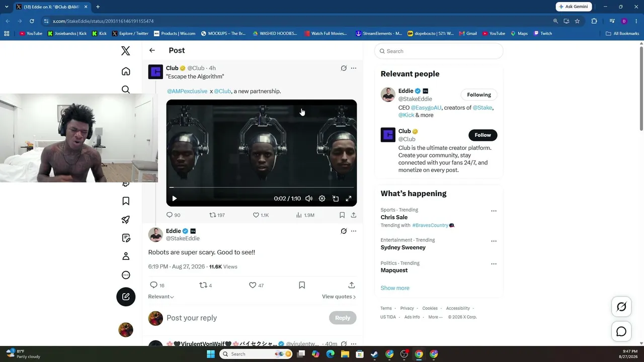Mute the video sound
Viewport: 644px width, 362px height.
[x=309, y=199]
